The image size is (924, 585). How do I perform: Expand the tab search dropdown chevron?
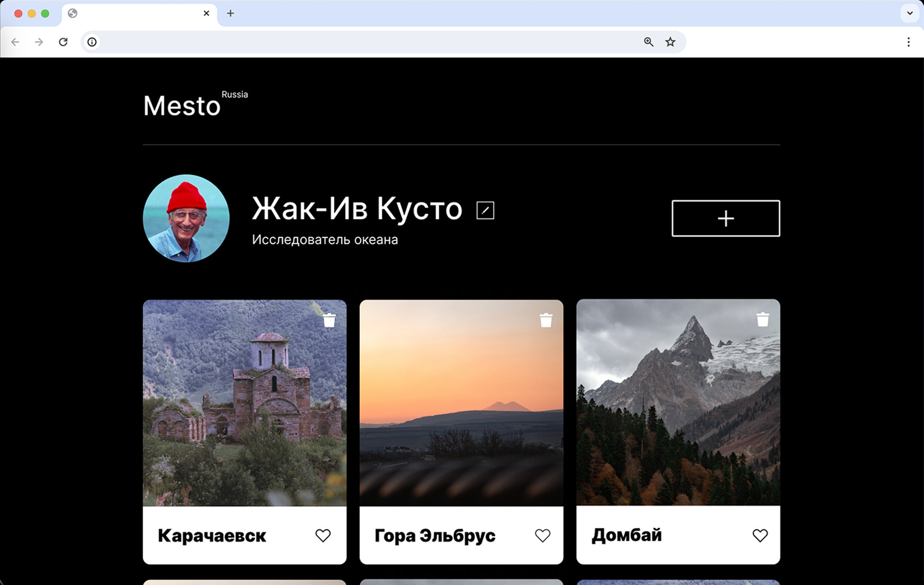909,13
